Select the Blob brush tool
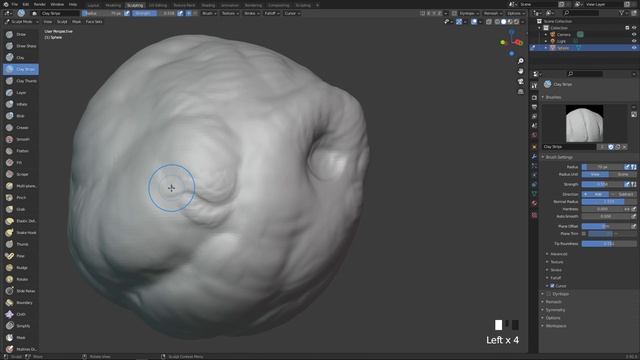 coord(20,116)
